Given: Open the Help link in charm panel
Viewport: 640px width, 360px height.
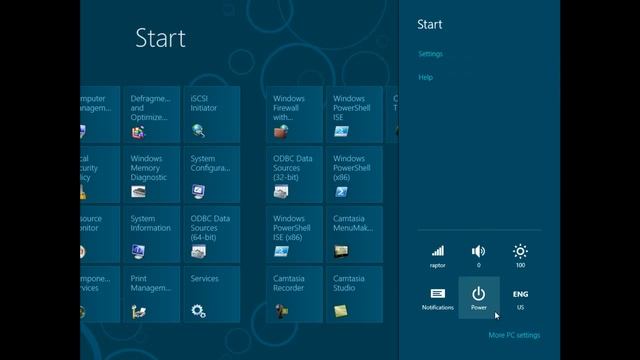Looking at the screenshot, I should [x=425, y=77].
